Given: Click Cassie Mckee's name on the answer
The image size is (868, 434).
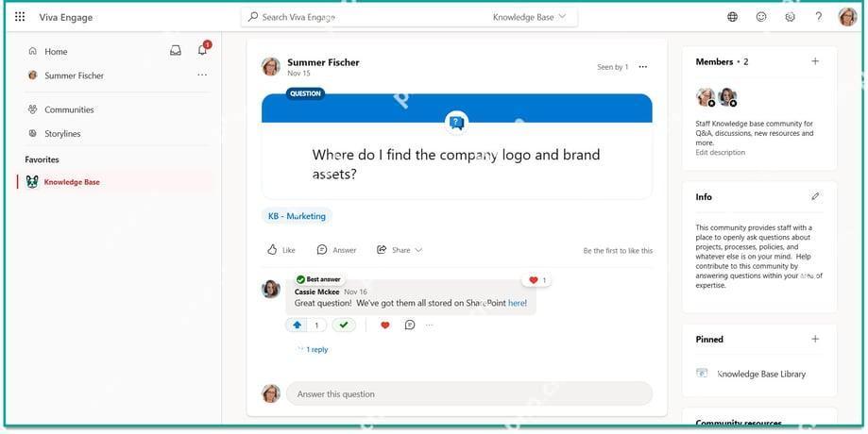Looking at the screenshot, I should pyautogui.click(x=316, y=292).
